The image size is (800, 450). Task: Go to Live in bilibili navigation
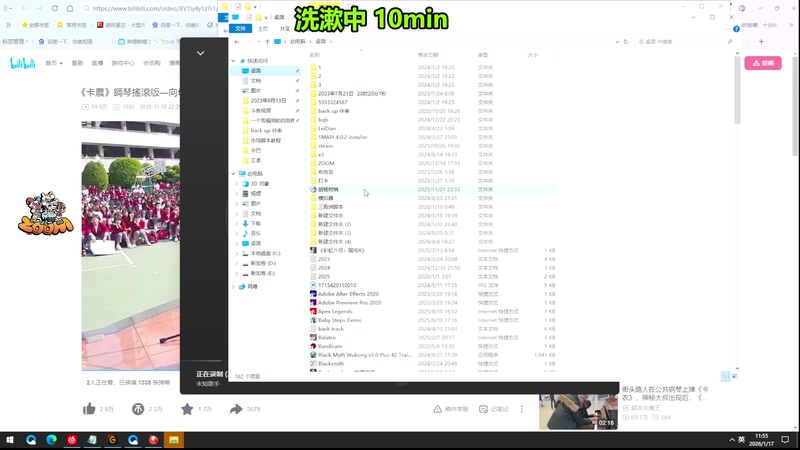tap(97, 63)
